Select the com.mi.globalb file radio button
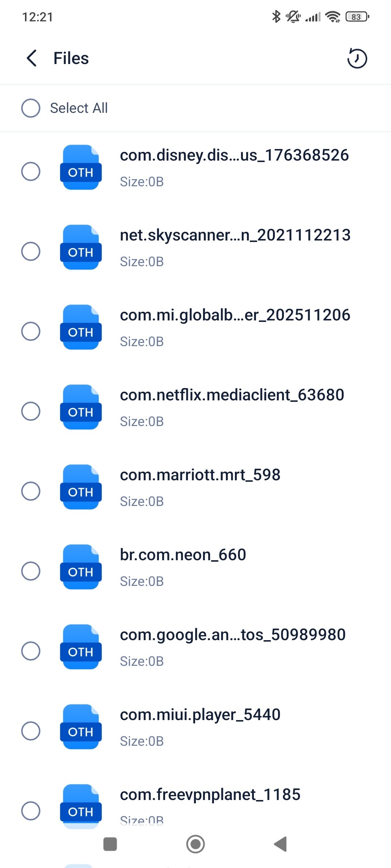Viewport: 391px width, 868px height. pyautogui.click(x=31, y=331)
